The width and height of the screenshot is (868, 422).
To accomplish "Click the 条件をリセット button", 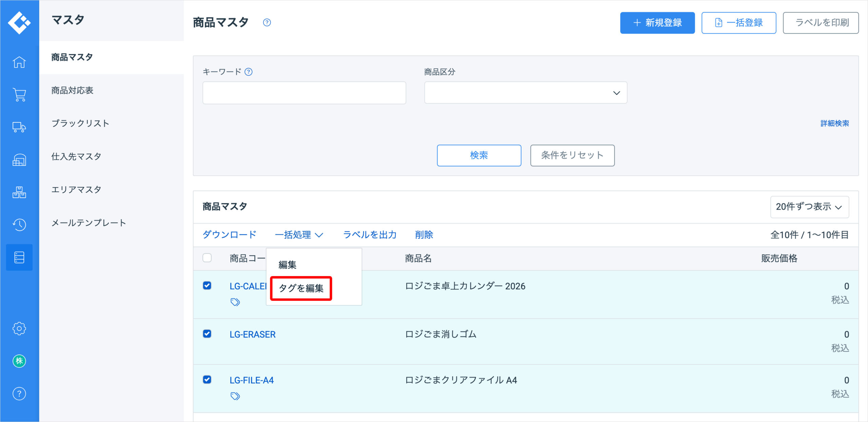I will 573,155.
